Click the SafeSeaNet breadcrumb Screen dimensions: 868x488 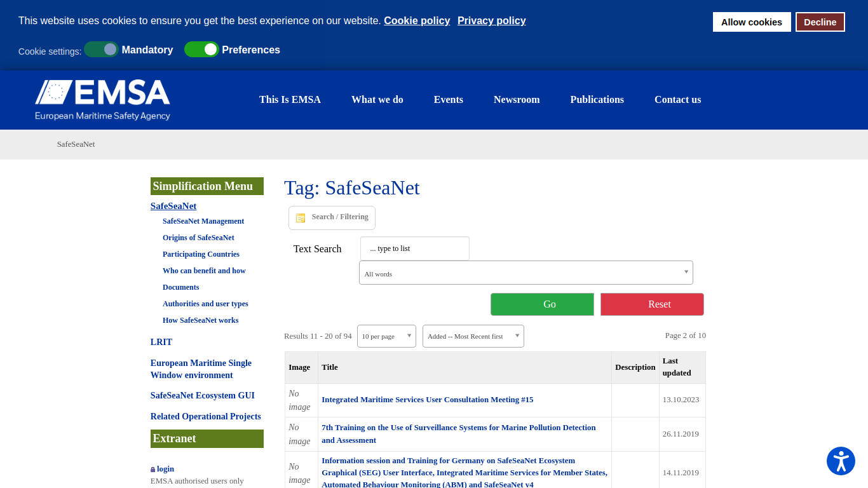click(x=76, y=144)
